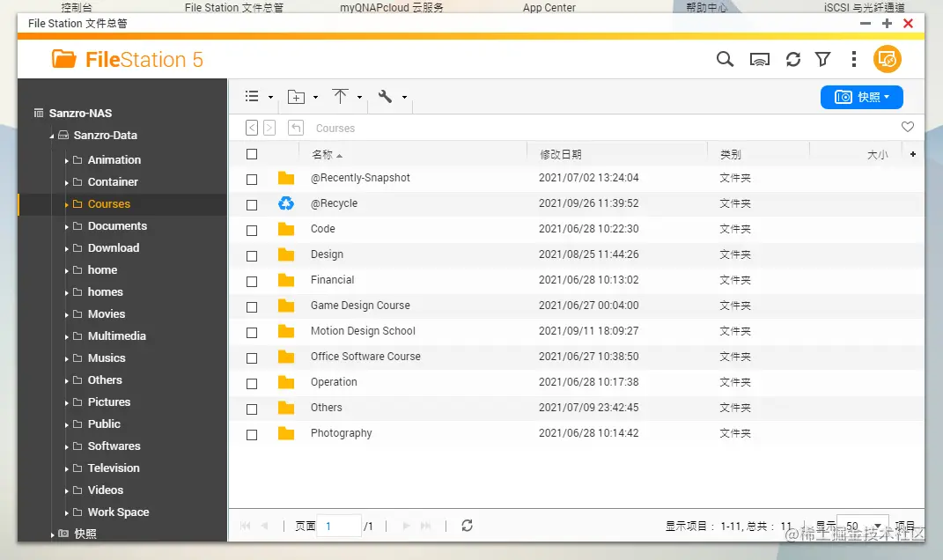
Task: Add Courses to favorites with heart icon
Action: (x=908, y=127)
